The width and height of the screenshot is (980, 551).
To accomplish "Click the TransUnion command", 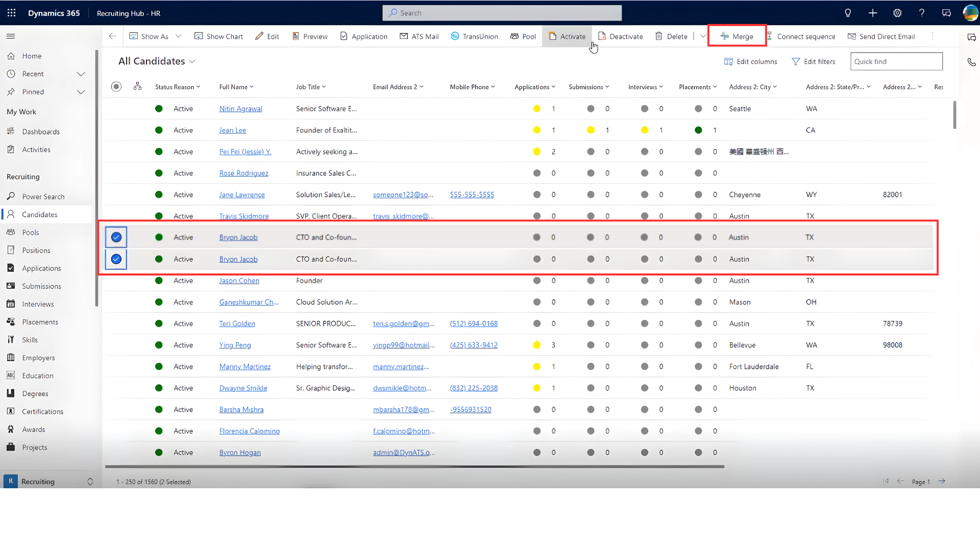I will coord(474,36).
